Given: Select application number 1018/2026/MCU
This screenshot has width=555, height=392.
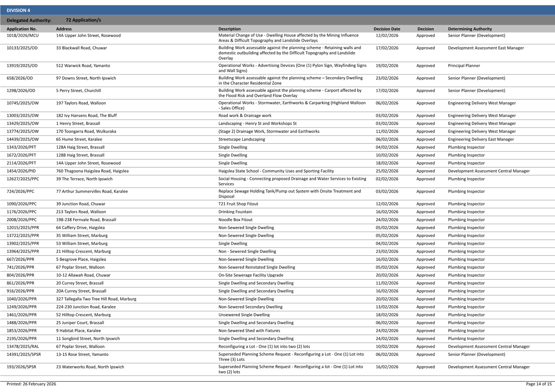Looking at the screenshot, I should [x=22, y=35].
